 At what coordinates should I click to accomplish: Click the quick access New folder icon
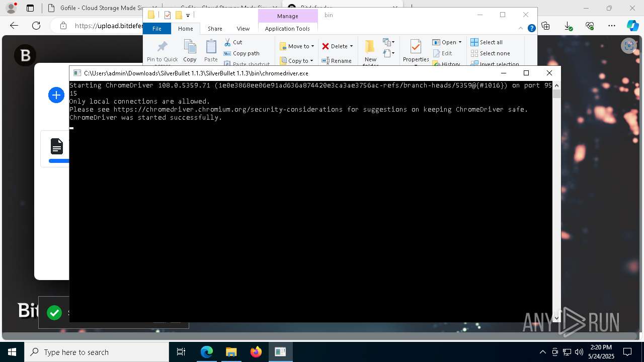click(179, 15)
